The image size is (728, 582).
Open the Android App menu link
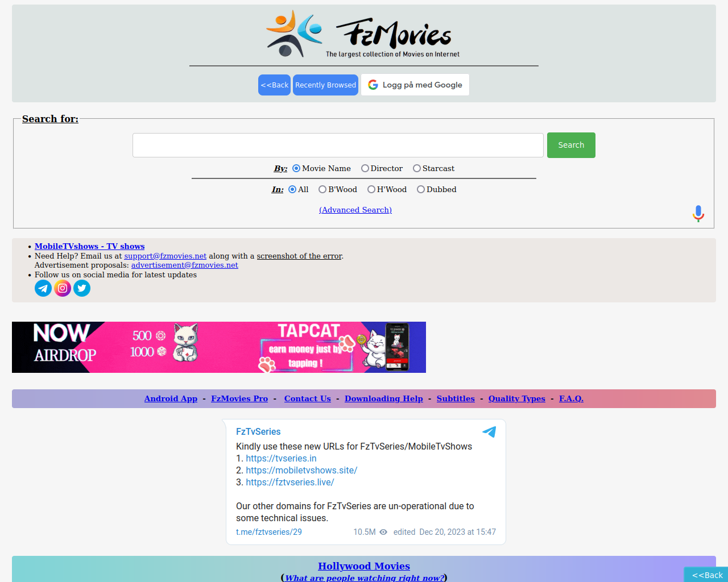coord(171,398)
